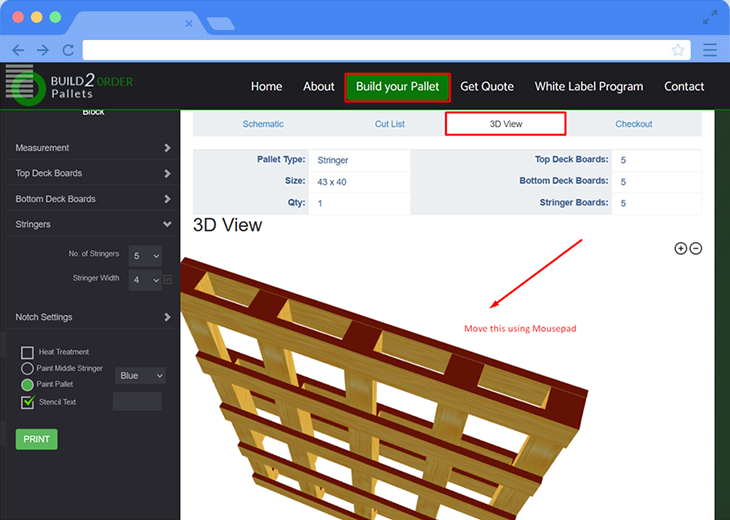Open the Home menu item

click(x=266, y=87)
